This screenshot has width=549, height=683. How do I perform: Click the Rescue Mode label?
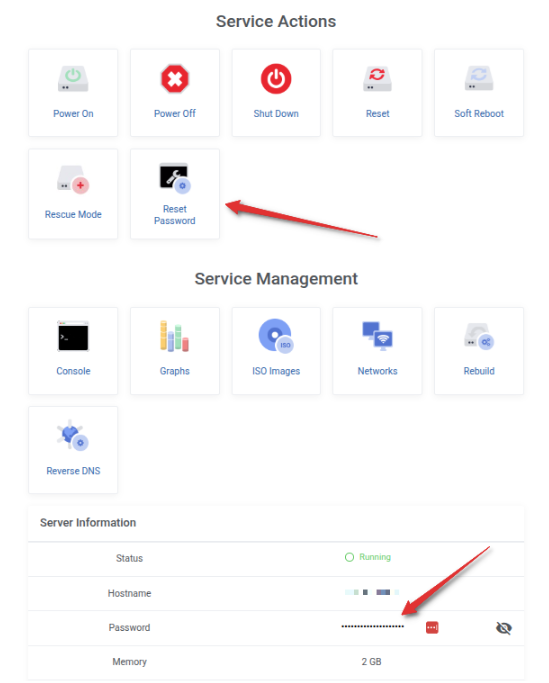pos(73,214)
